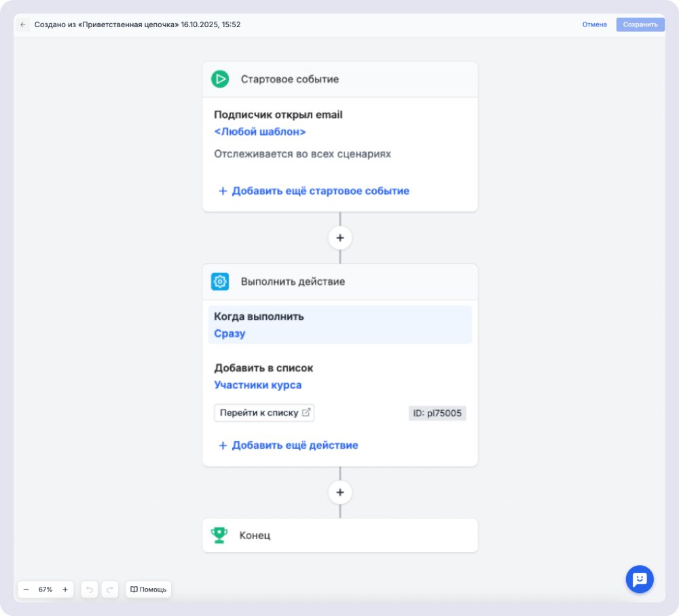This screenshot has width=679, height=616.
Task: Click the green trophy End icon
Action: [x=219, y=535]
